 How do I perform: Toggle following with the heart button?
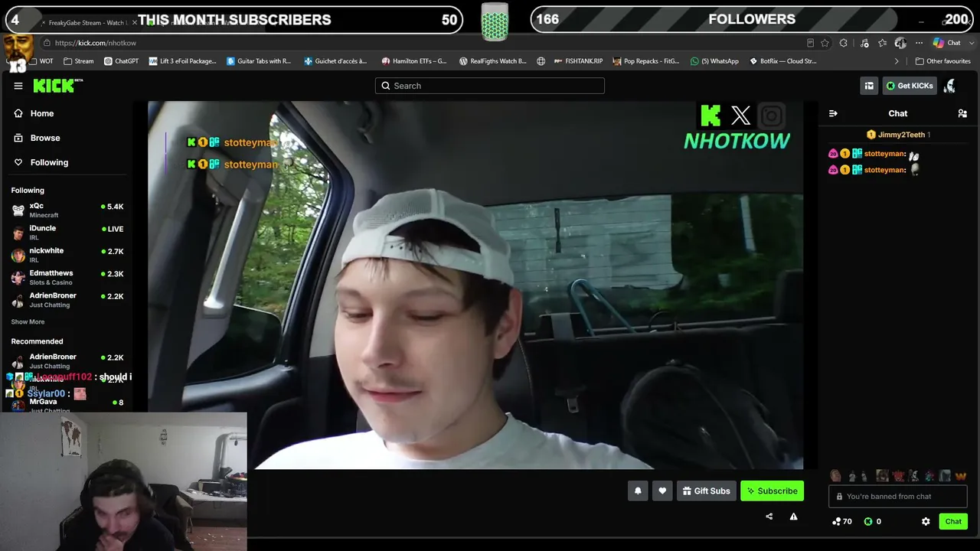[662, 491]
